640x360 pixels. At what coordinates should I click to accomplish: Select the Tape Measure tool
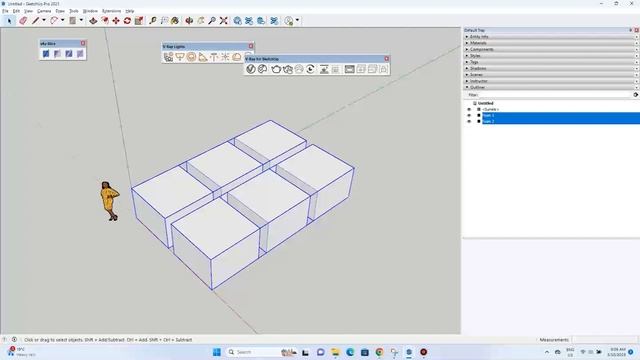pos(153,20)
